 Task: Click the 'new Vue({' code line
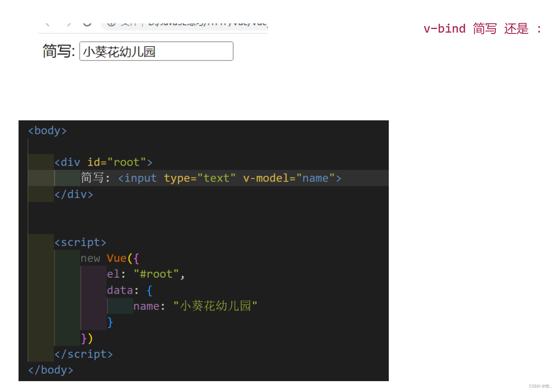click(110, 258)
